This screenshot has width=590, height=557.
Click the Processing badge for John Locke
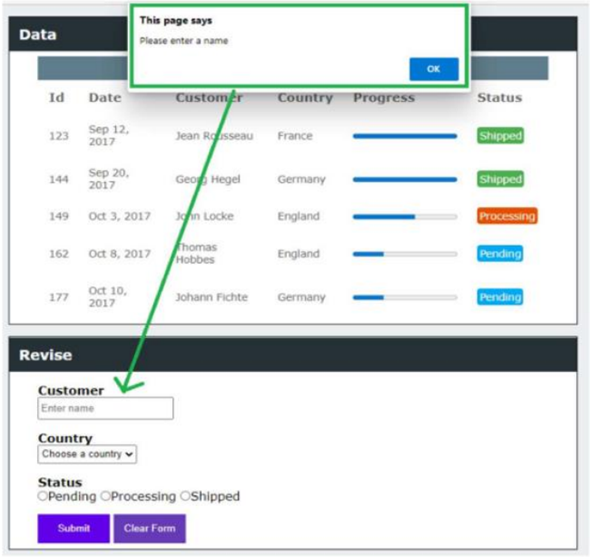507,216
